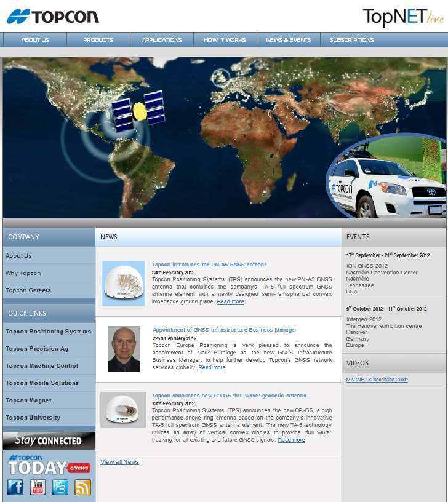Click the 23rd February 2012 date
Screen dimensions: 448x502
click(174, 273)
